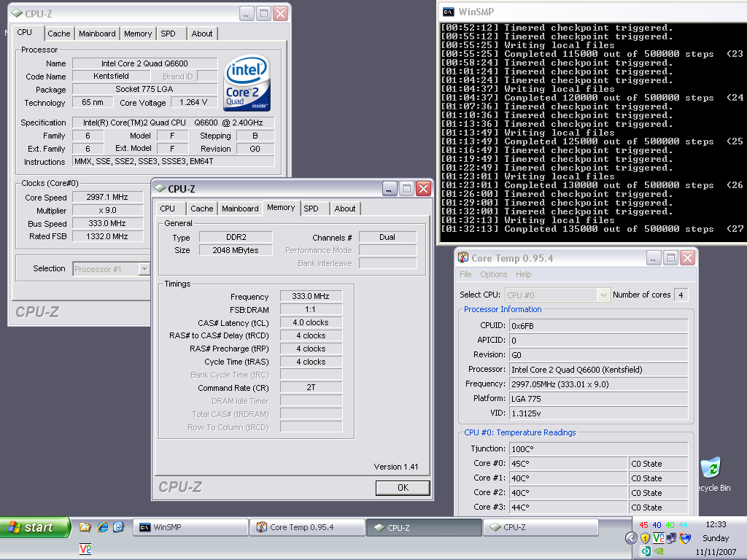The width and height of the screenshot is (747, 560).
Task: Click the Intel Core 2 Quad logo
Action: (247, 83)
